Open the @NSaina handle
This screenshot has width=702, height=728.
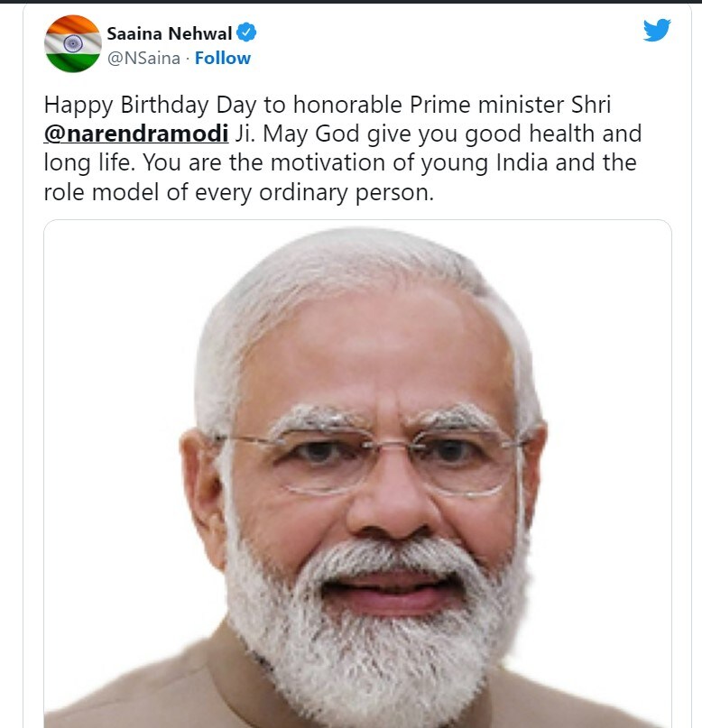click(143, 59)
